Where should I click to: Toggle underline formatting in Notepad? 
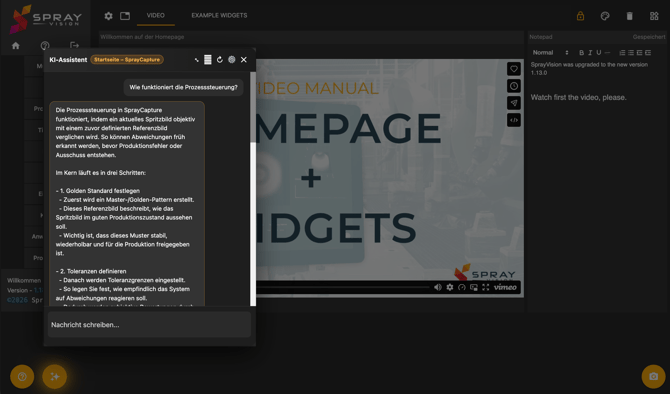coord(599,53)
